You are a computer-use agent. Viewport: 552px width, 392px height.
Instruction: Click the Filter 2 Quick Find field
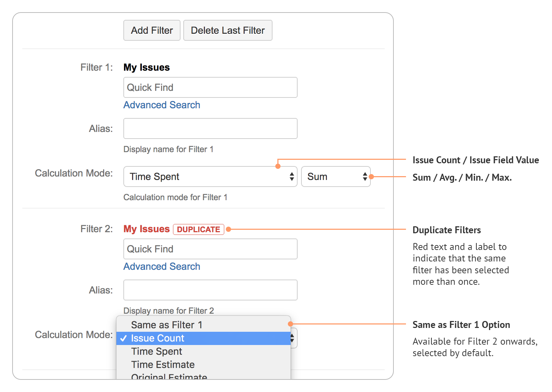[x=210, y=249]
